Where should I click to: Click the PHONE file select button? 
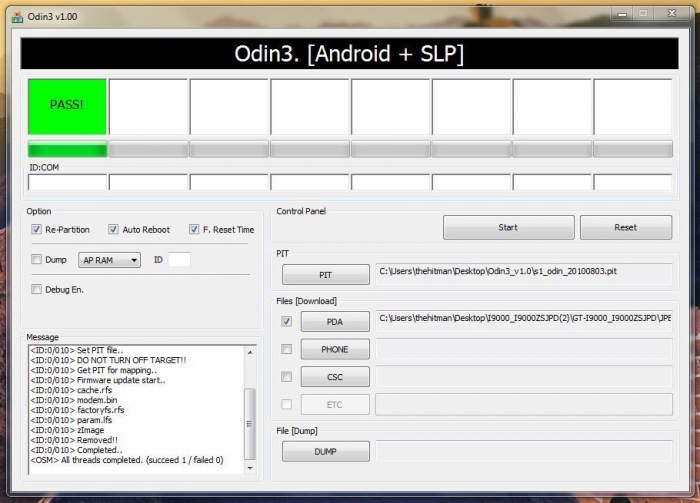(x=335, y=349)
